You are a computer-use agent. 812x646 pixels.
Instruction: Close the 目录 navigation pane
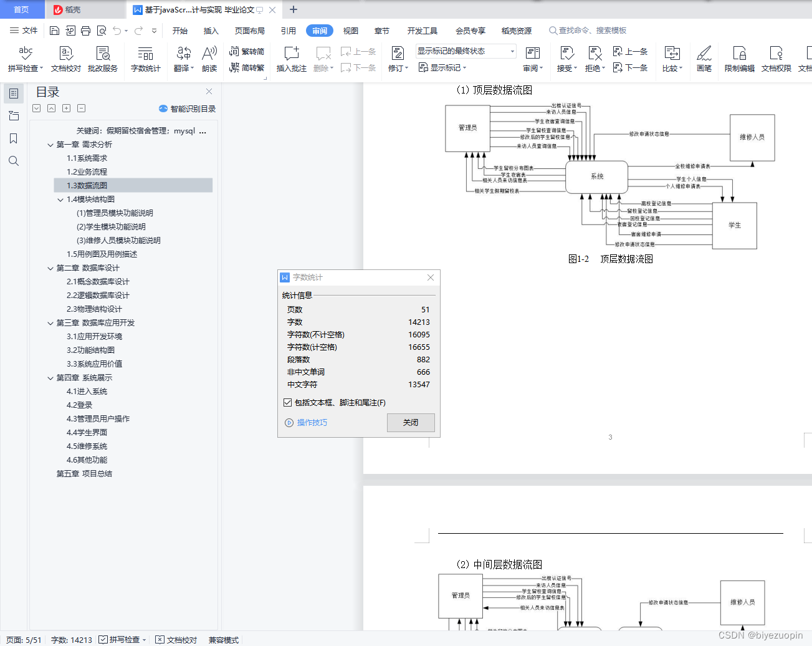(209, 92)
